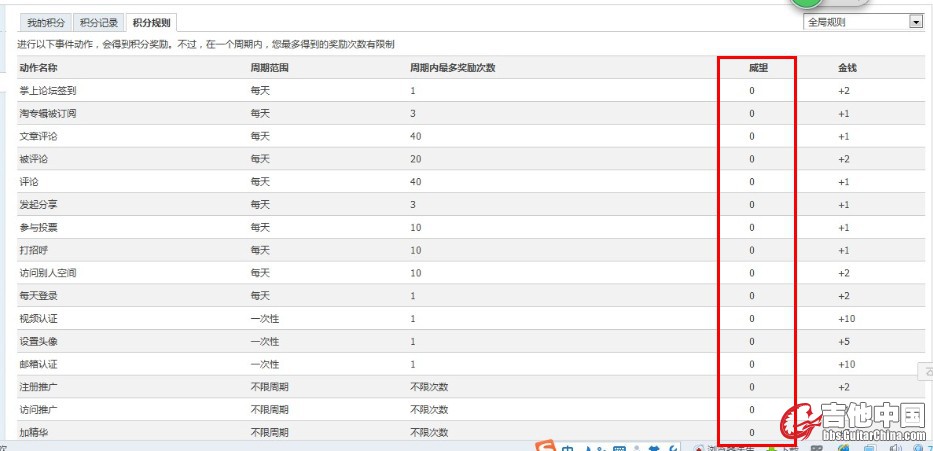Screen dimensions: 933x451
Task: Select the 积分规则 tab
Action: click(x=152, y=22)
